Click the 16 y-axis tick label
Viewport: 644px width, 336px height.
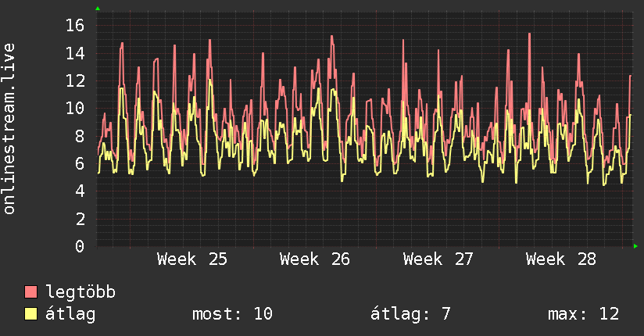point(75,26)
